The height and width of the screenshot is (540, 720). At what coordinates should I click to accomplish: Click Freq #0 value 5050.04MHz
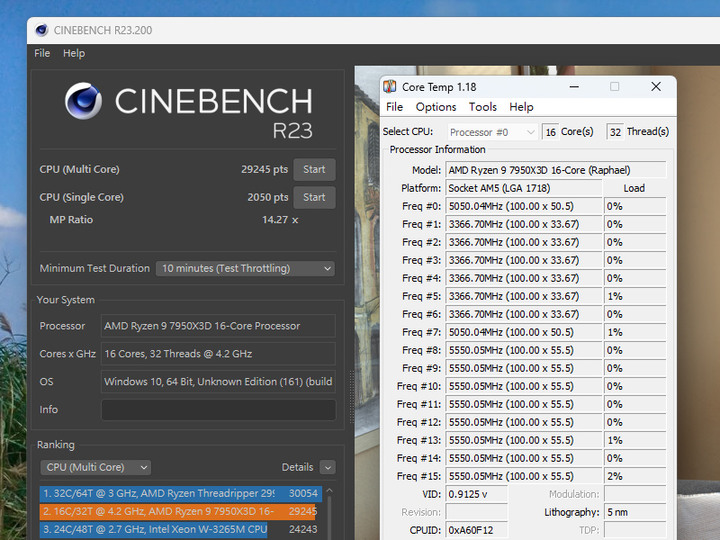point(523,206)
